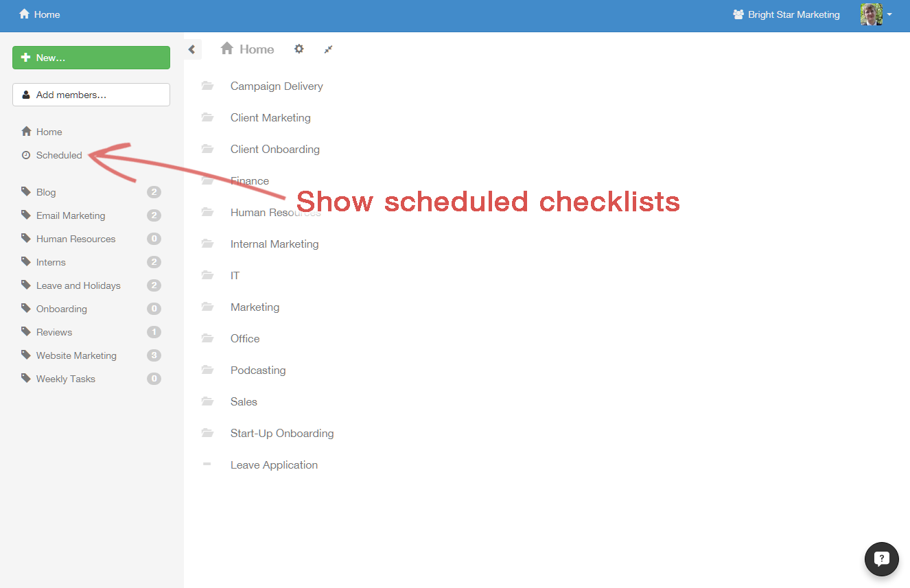Open the Leave Application checklist
Viewport: 910px width, 588px height.
coord(274,465)
